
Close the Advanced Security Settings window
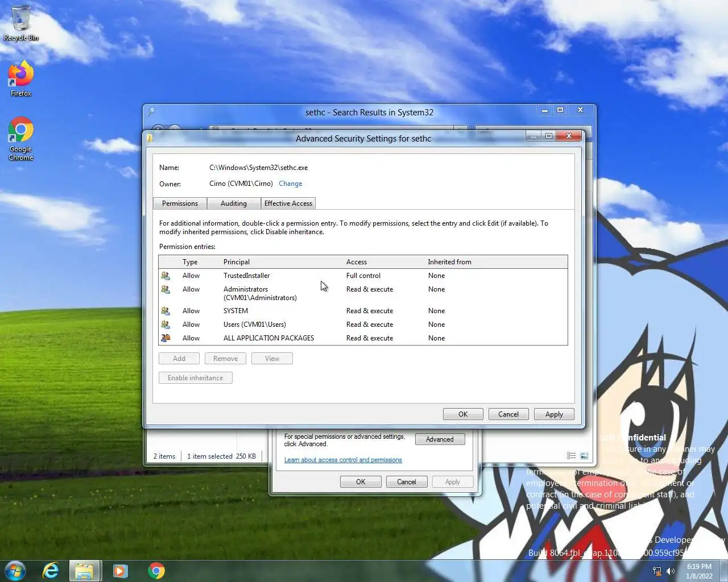569,136
